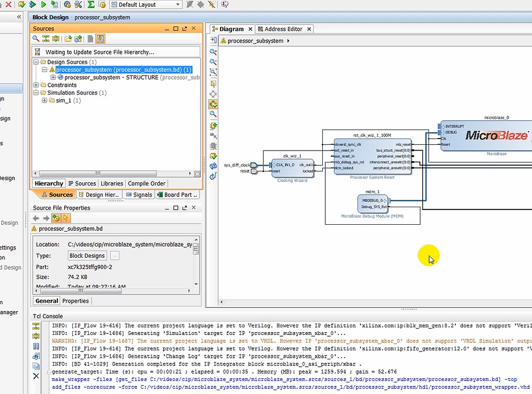This screenshot has width=532, height=394.
Task: Click the Collapse All icon in Sources panel
Action: (46, 39)
